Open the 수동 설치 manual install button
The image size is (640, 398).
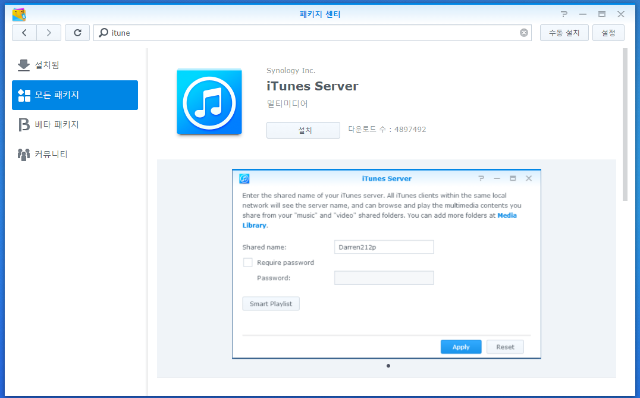(x=564, y=33)
